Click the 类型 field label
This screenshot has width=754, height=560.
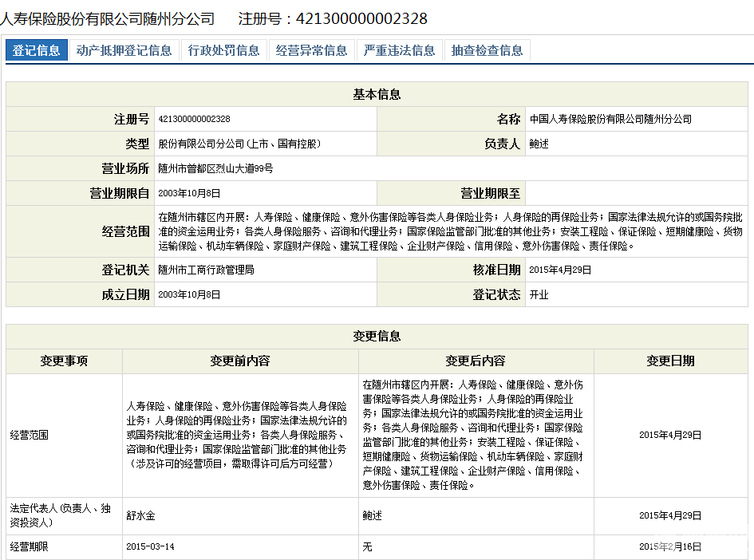coord(137,144)
